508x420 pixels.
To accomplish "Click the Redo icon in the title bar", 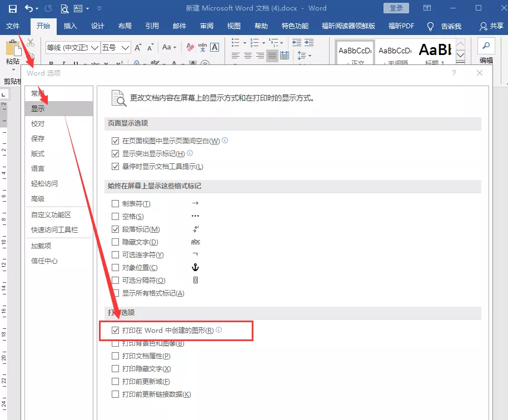I will click(x=48, y=8).
